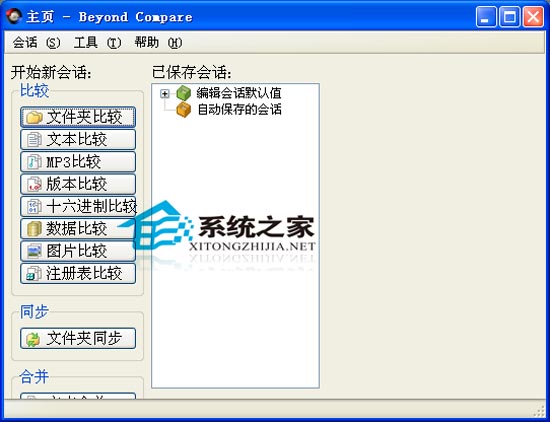Open a 十六进制比较 session
Screen dimensions: 550x422
click(x=78, y=206)
